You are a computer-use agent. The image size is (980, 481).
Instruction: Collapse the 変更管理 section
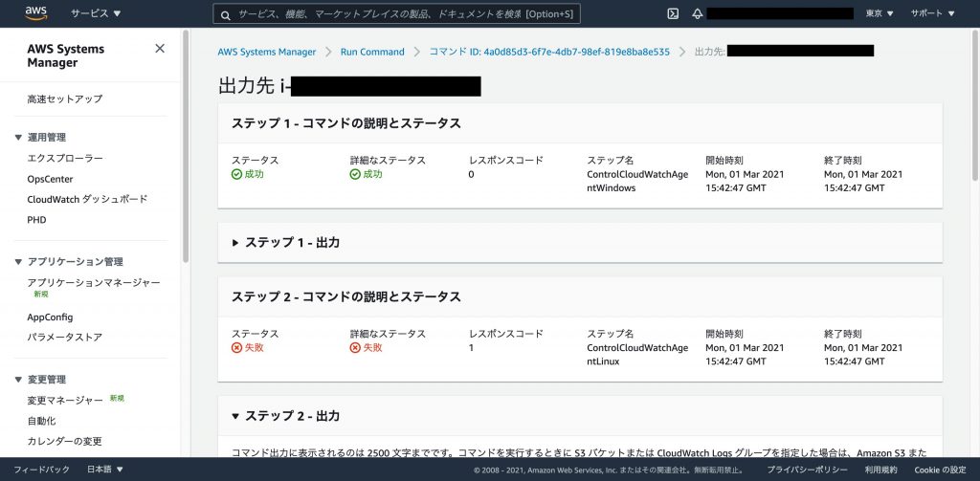click(18, 380)
